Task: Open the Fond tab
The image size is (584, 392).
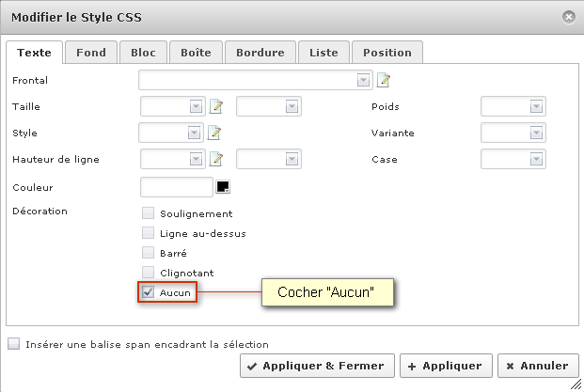Action: pyautogui.click(x=91, y=53)
